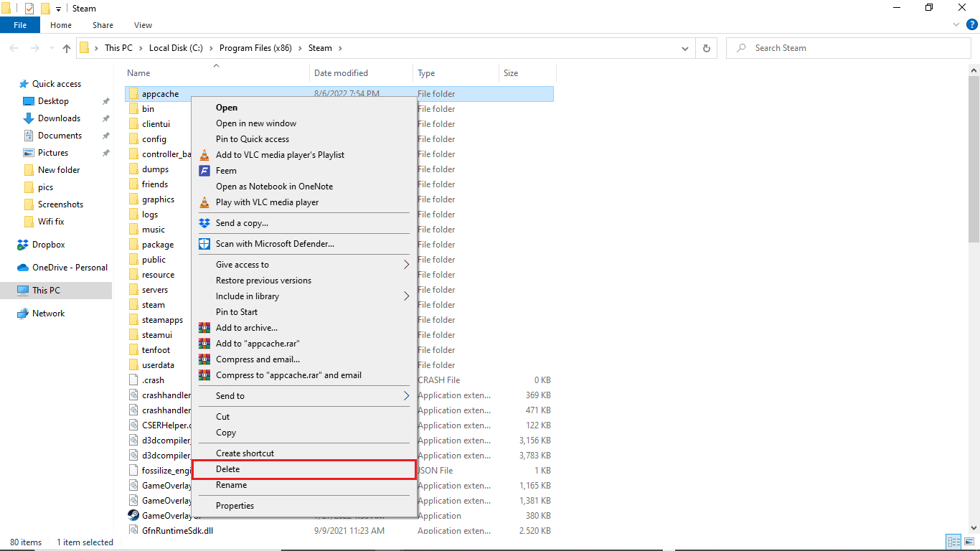Select the bin folder row
The width and height of the screenshot is (980, 551).
(339, 109)
